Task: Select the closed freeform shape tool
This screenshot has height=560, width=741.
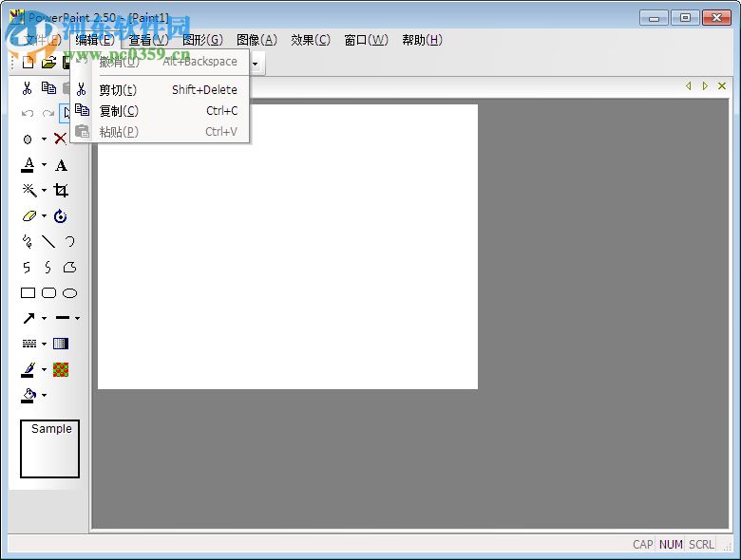Action: coord(70,268)
